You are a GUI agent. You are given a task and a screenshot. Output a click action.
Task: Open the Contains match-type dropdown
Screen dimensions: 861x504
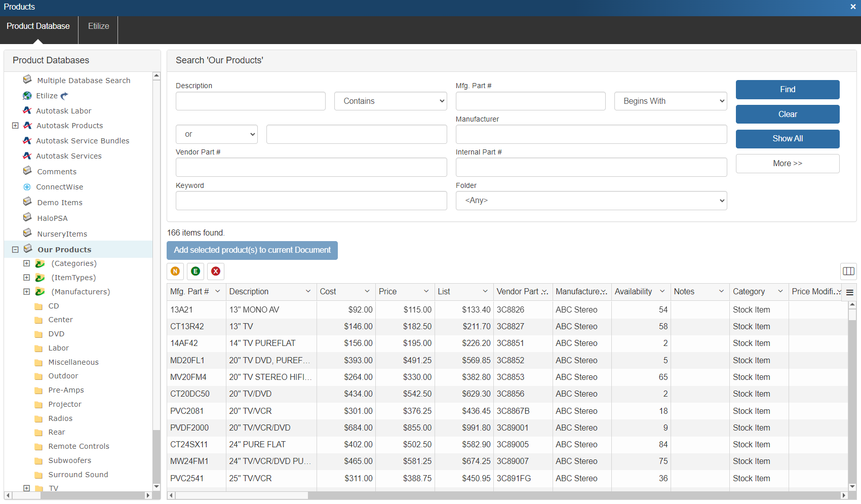click(x=390, y=101)
